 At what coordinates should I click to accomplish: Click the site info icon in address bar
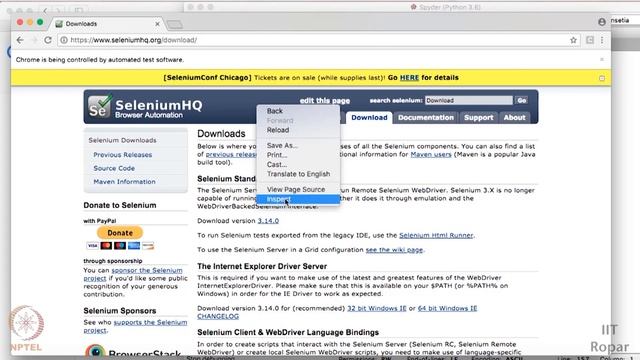click(x=63, y=40)
